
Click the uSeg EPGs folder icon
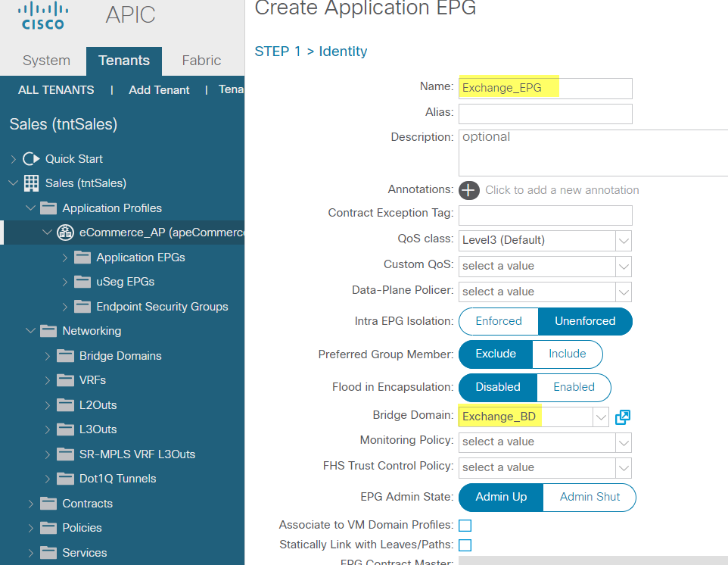pos(82,282)
